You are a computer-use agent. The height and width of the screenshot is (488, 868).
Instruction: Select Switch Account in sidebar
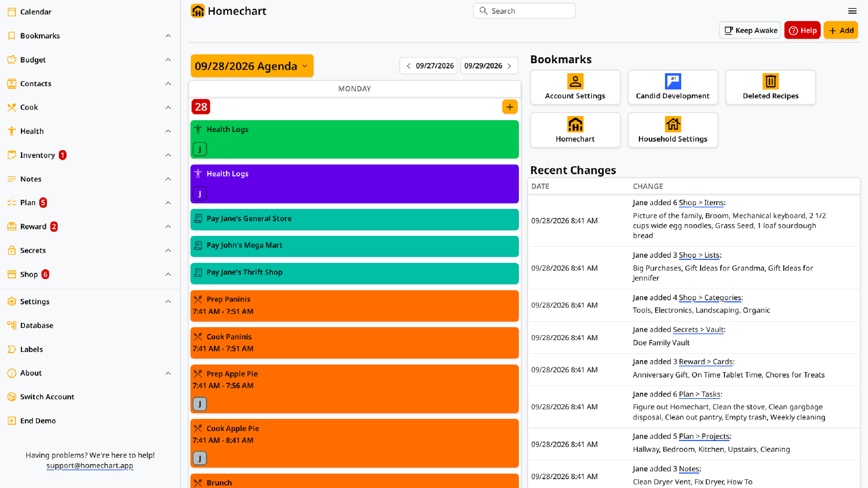click(47, 397)
